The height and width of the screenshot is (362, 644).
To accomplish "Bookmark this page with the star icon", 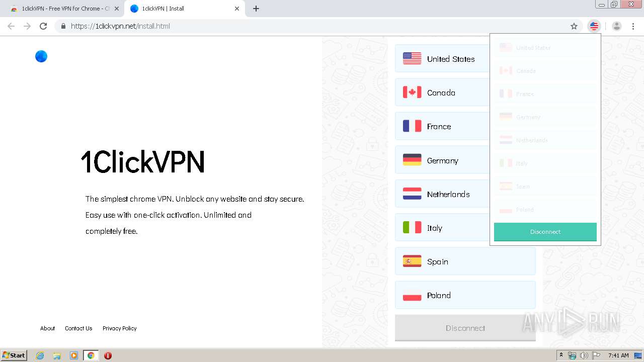I will (x=574, y=26).
